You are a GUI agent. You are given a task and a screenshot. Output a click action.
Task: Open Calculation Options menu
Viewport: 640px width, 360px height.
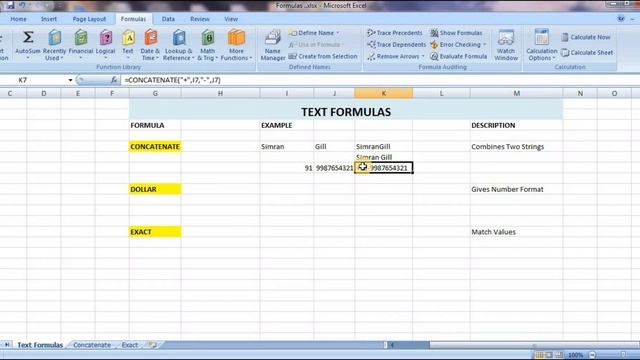[542, 45]
